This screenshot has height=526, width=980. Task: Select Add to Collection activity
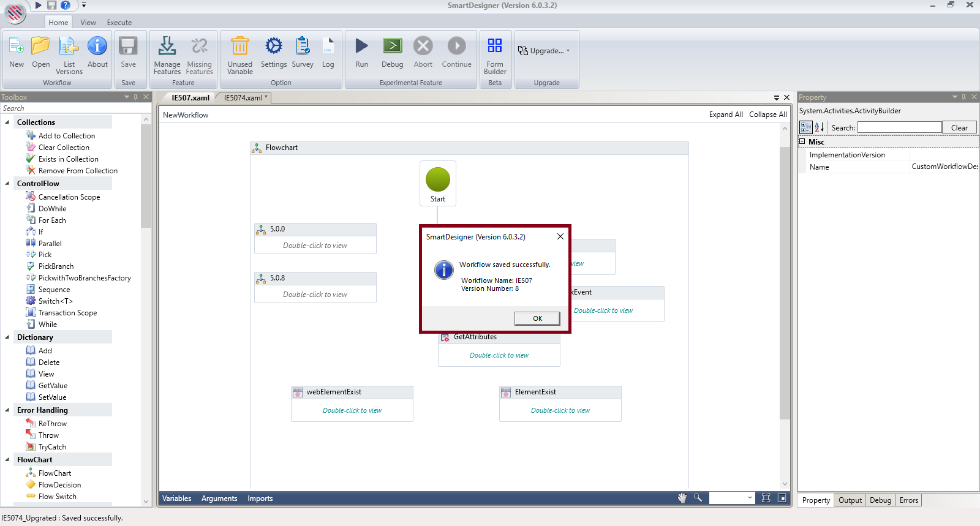pyautogui.click(x=67, y=136)
